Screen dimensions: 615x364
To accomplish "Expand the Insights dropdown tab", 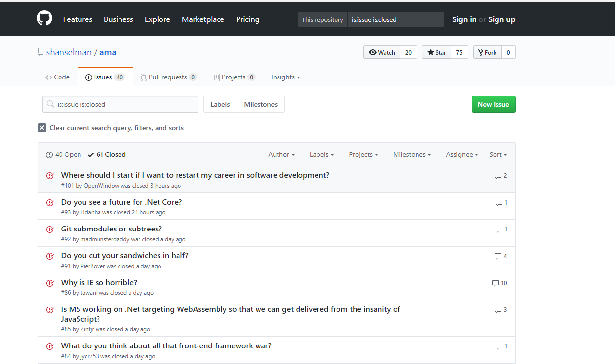I will (x=286, y=77).
